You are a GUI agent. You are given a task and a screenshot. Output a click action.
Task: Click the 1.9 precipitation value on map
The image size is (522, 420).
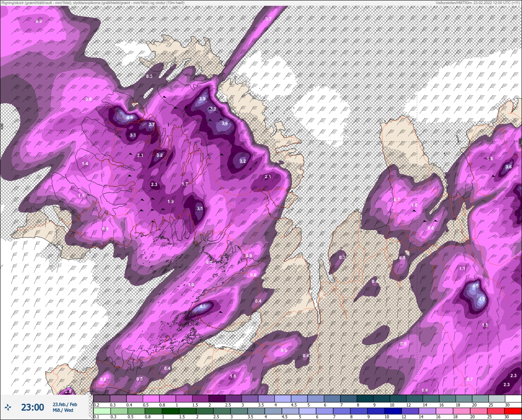pyautogui.click(x=170, y=201)
